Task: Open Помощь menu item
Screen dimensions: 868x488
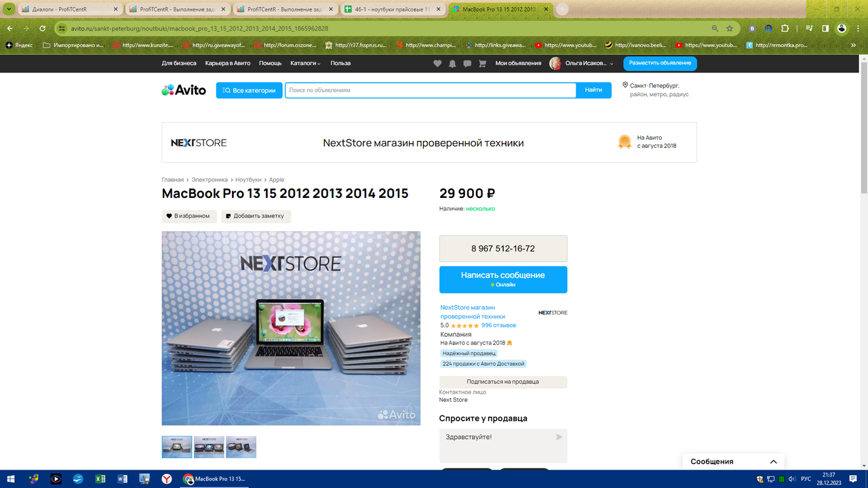Action: (x=270, y=63)
